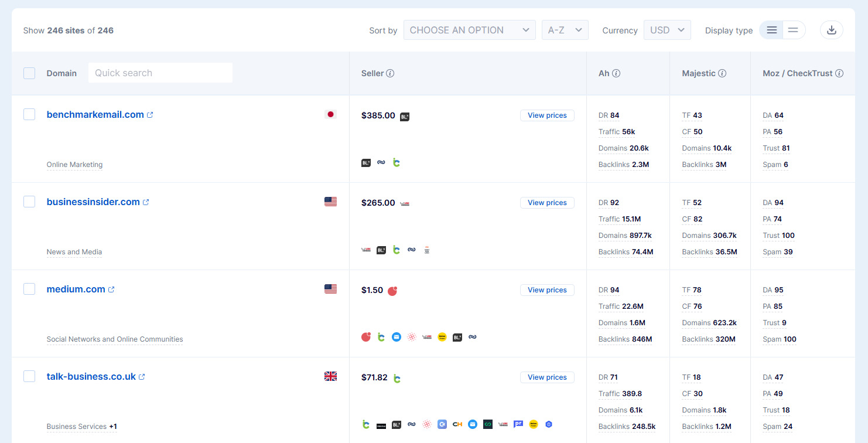This screenshot has height=443, width=868.
Task: Check the benchmarkemail.com row checkbox
Action: (29, 114)
